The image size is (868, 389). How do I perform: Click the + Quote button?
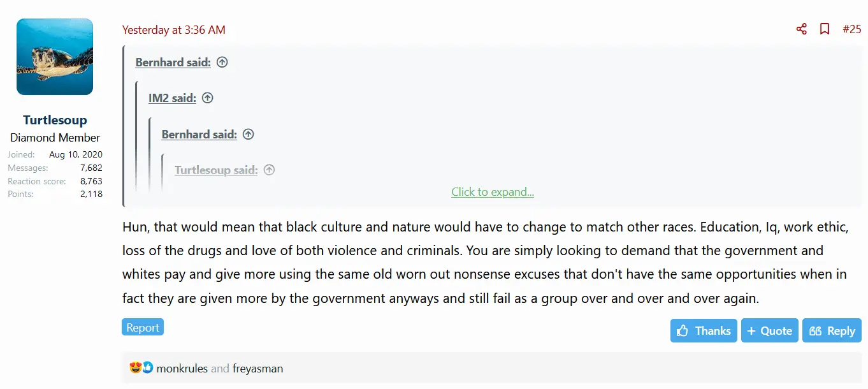(x=769, y=331)
